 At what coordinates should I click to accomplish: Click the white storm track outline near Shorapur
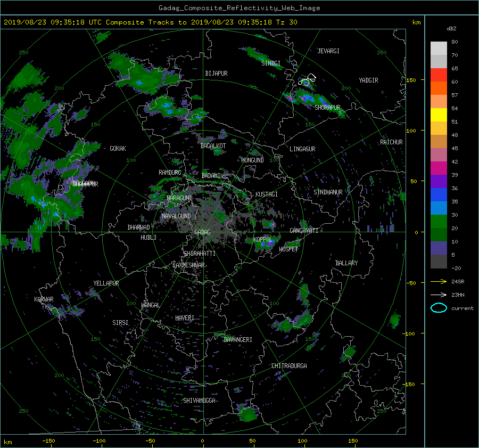(x=307, y=79)
